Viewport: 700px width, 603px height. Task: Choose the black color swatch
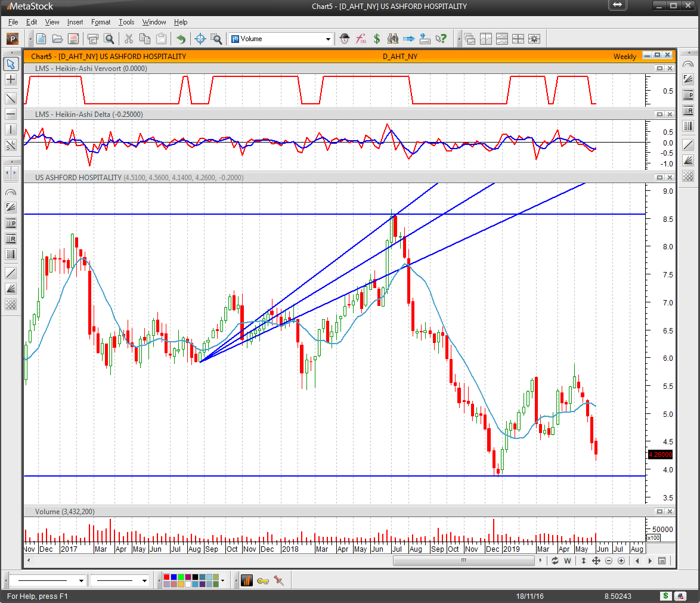click(195, 577)
